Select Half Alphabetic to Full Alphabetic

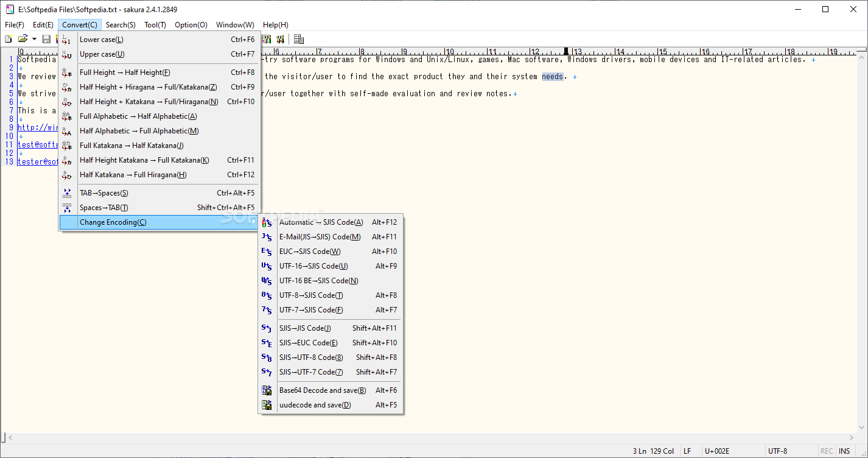click(x=159, y=131)
